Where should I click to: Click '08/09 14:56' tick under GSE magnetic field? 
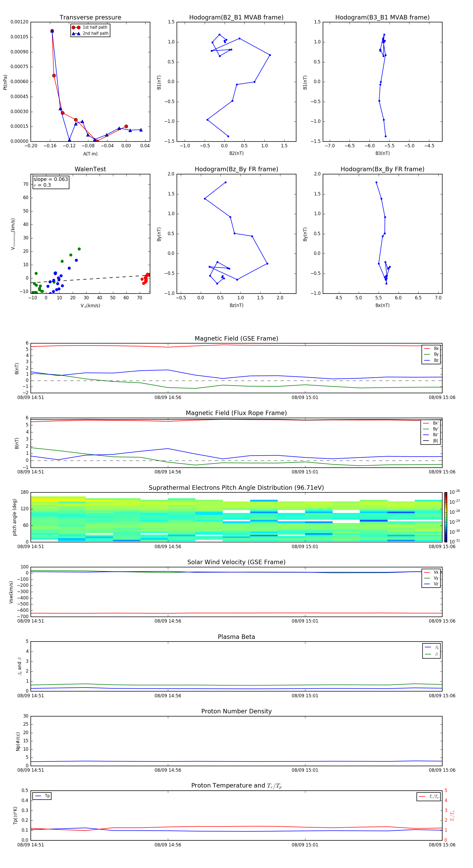coord(168,398)
